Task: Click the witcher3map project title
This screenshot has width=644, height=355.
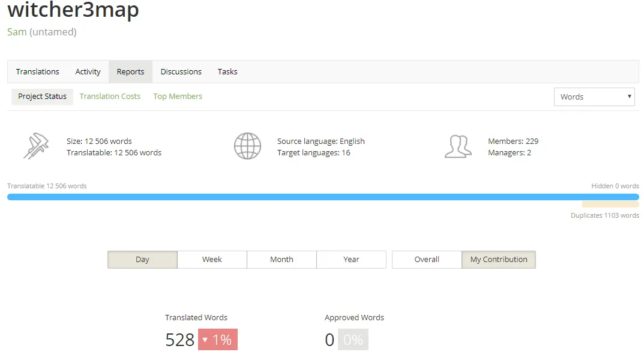Action: pyautogui.click(x=73, y=10)
